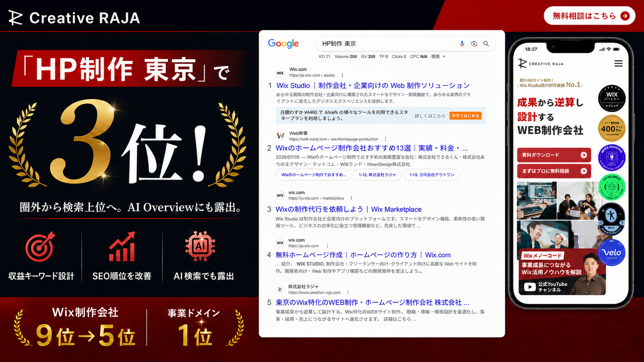Click the 収益キーワード設計 target icon

(40, 247)
